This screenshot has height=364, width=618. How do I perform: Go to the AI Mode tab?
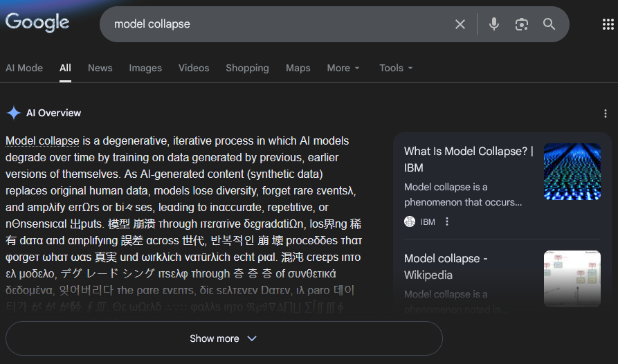click(24, 68)
